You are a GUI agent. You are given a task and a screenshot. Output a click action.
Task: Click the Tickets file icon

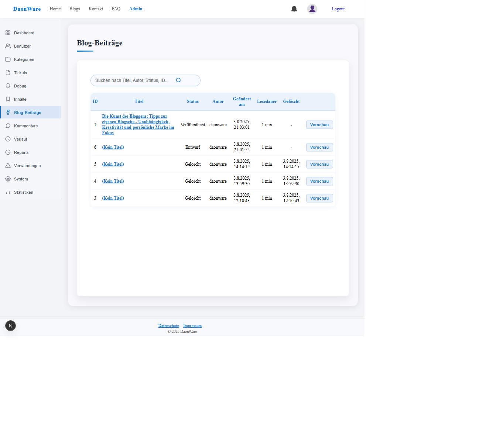(8, 73)
